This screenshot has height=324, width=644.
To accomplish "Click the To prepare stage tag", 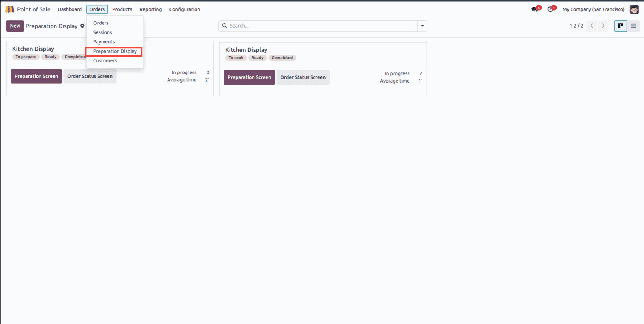I will [26, 57].
